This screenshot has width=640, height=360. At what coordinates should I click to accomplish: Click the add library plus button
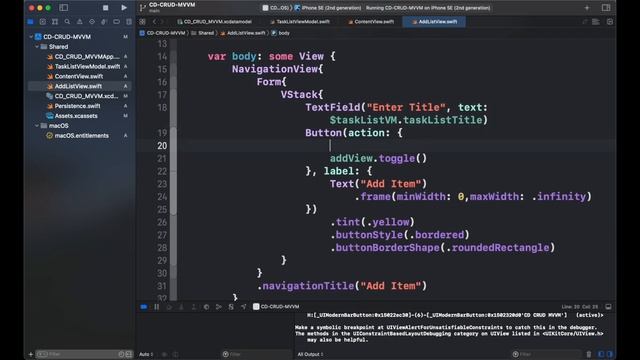pos(587,8)
